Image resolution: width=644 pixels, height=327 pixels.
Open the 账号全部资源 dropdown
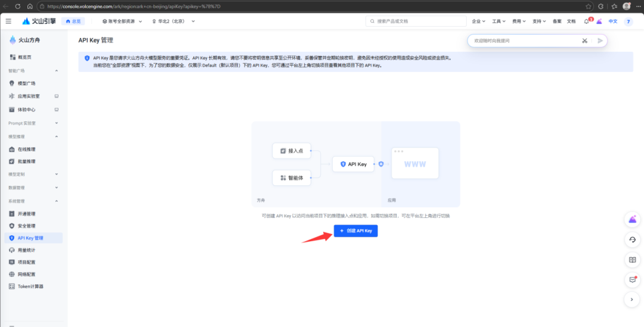(122, 21)
